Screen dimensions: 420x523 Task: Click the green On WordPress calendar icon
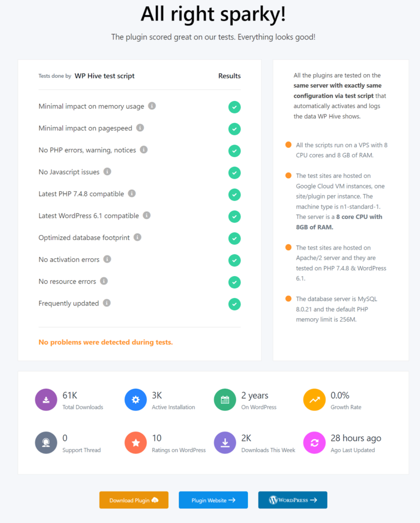225,400
